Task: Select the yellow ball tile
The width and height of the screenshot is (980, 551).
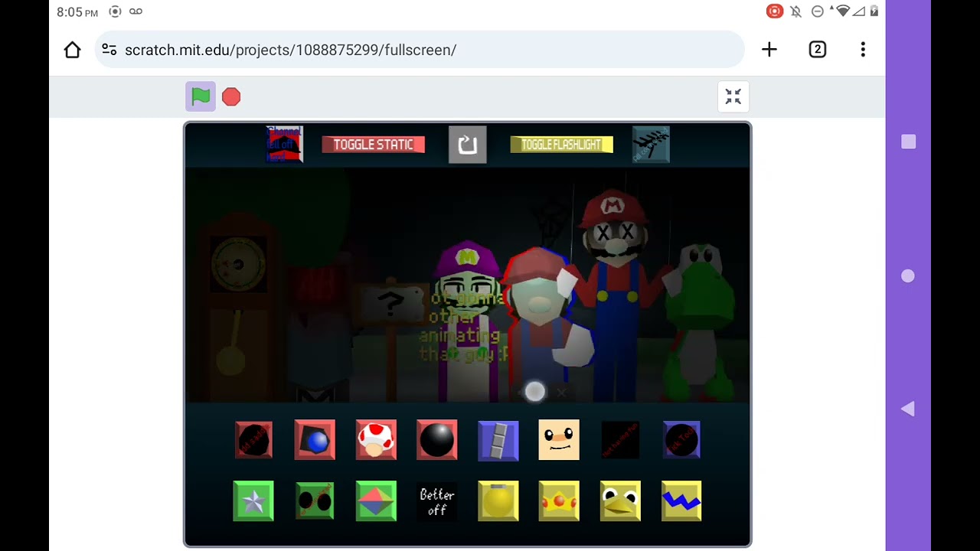Action: click(x=498, y=501)
